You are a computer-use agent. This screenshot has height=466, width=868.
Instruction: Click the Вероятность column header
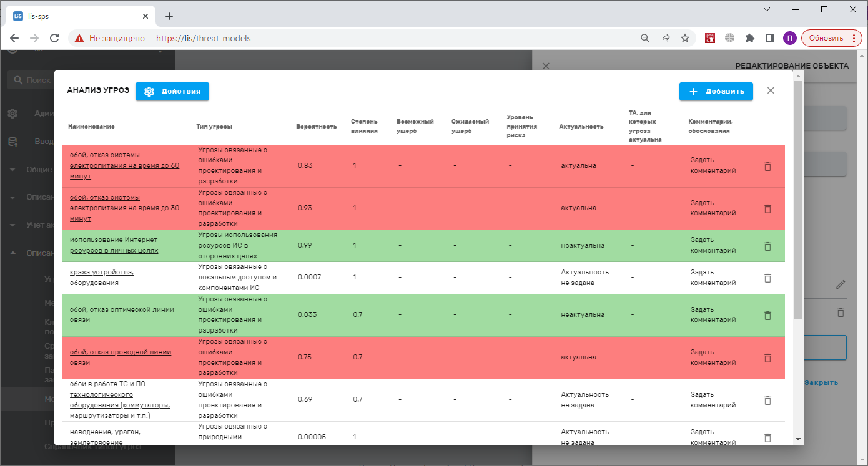tap(317, 127)
